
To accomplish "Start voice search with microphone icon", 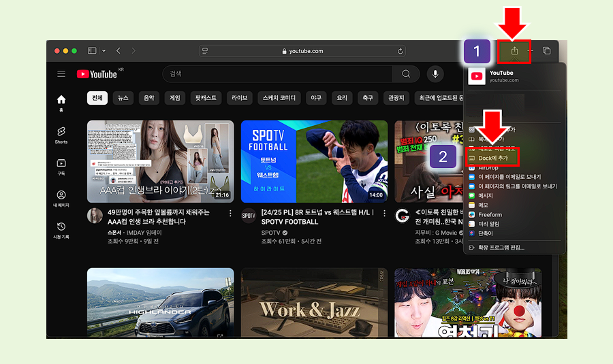I will (435, 73).
